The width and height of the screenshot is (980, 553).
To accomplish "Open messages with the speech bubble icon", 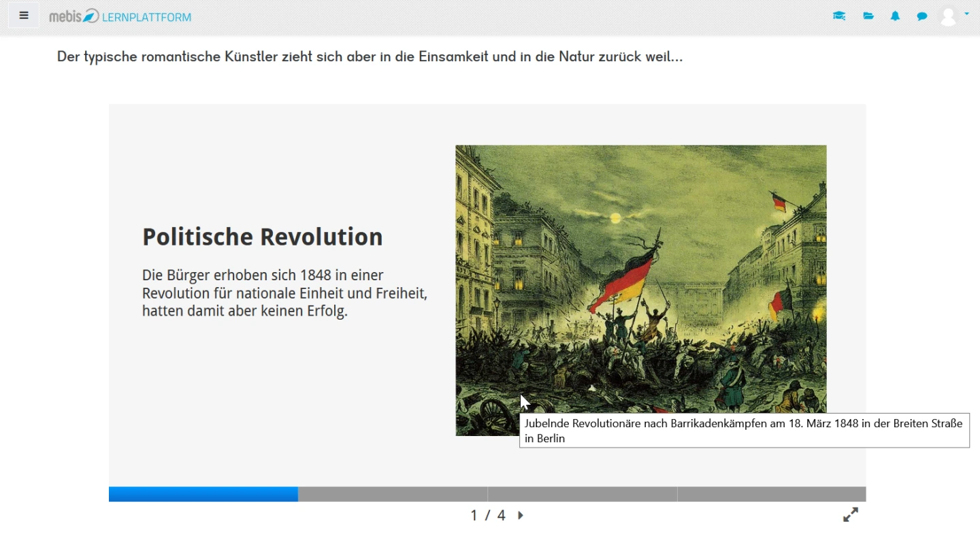I will point(922,16).
